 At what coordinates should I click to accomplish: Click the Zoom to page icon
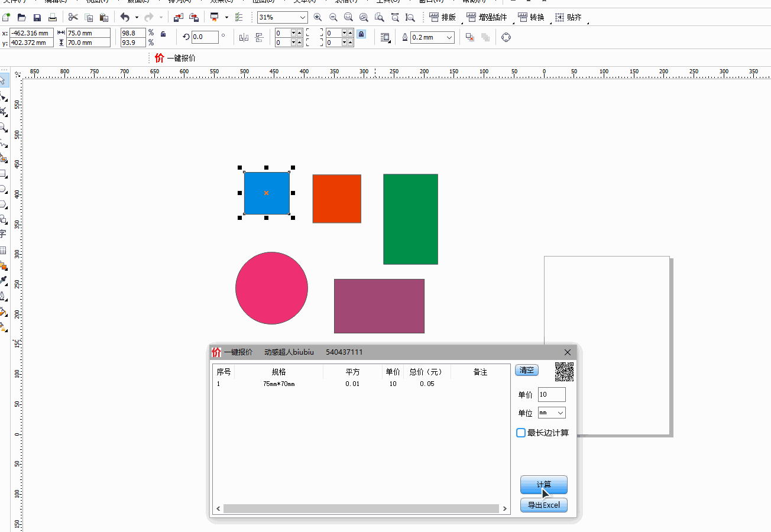click(380, 18)
